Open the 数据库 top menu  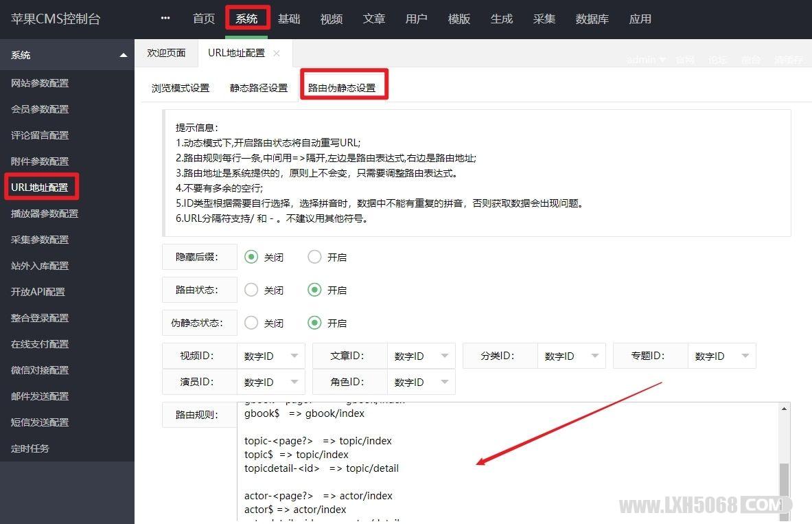click(x=592, y=19)
